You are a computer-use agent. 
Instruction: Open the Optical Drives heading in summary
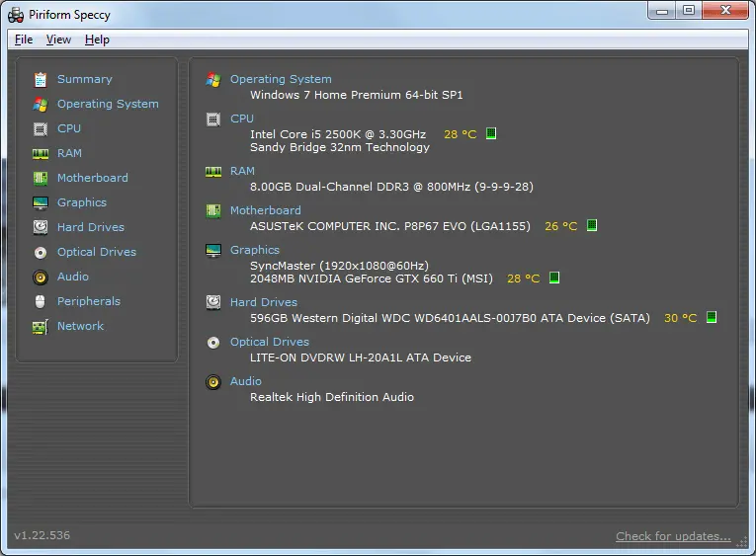269,342
